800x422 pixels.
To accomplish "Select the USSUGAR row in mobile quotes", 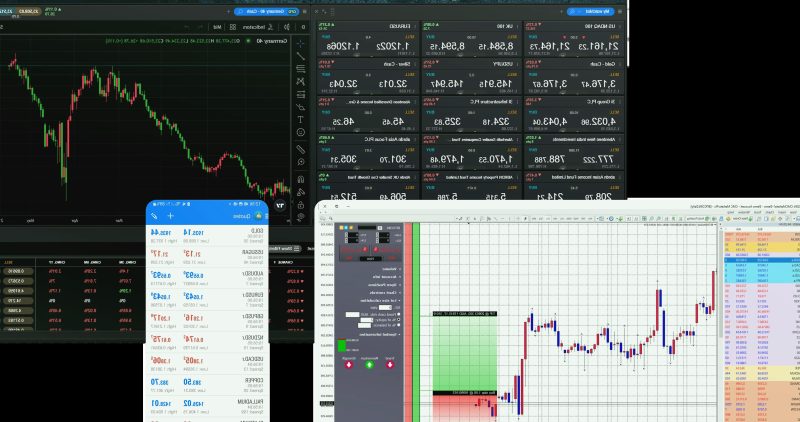I will (x=207, y=257).
